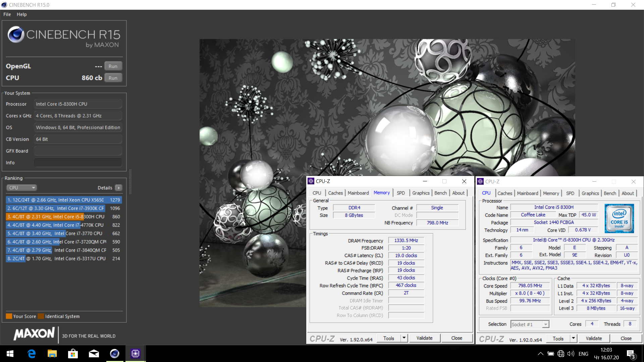Open Mainboard tab in left CPU-Z

(x=358, y=193)
